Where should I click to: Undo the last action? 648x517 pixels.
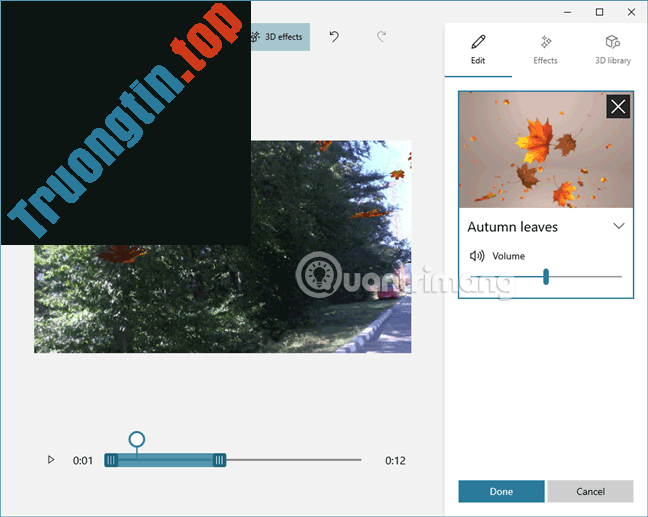334,37
